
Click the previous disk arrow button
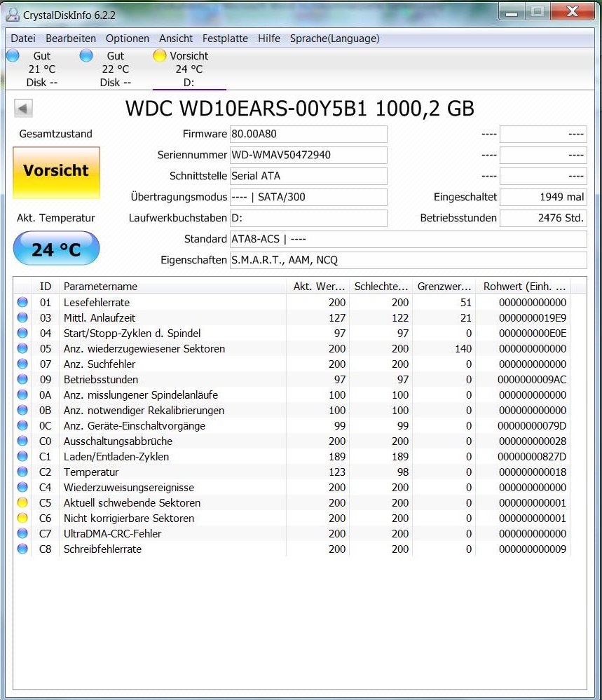tap(23, 109)
